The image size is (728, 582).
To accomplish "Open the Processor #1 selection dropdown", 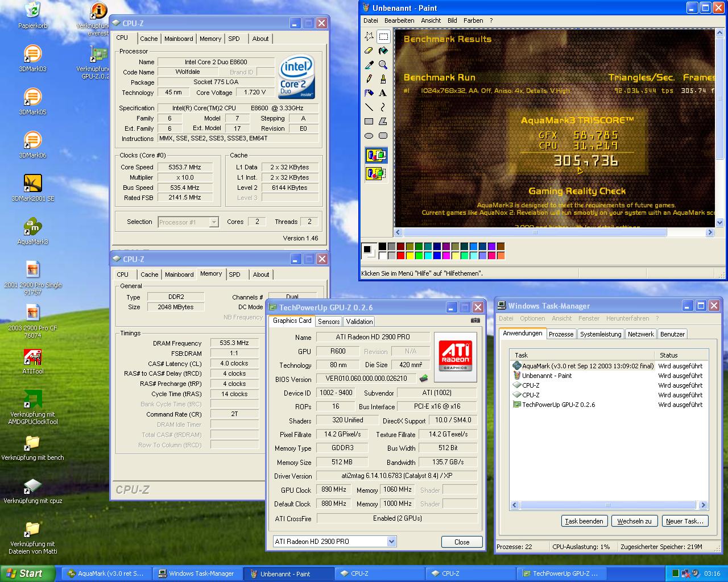I will [214, 222].
